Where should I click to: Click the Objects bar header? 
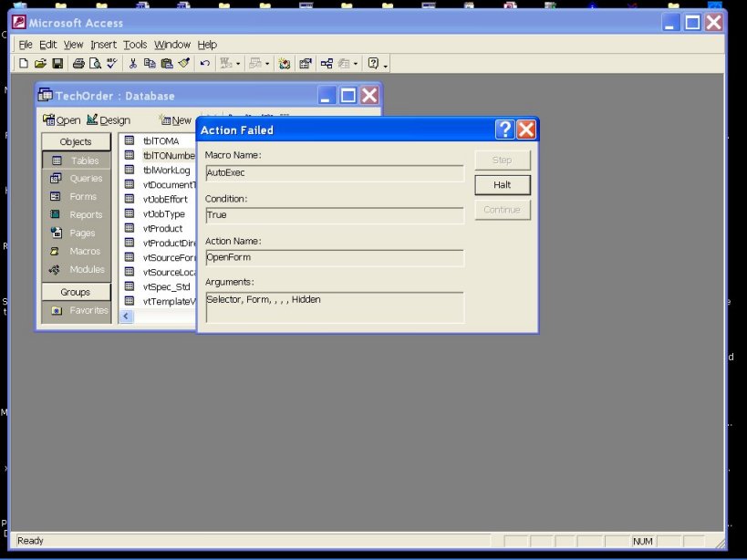(76, 142)
